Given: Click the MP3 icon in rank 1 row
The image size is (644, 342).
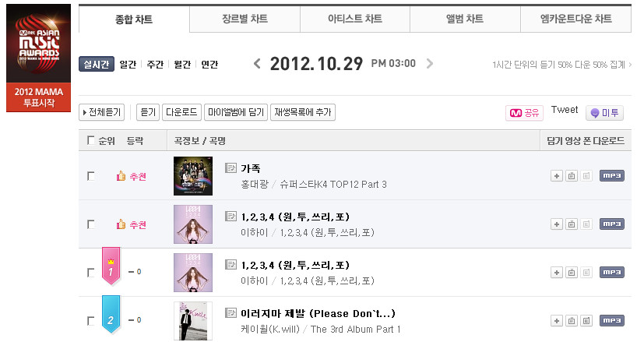Looking at the screenshot, I should pyautogui.click(x=611, y=273).
